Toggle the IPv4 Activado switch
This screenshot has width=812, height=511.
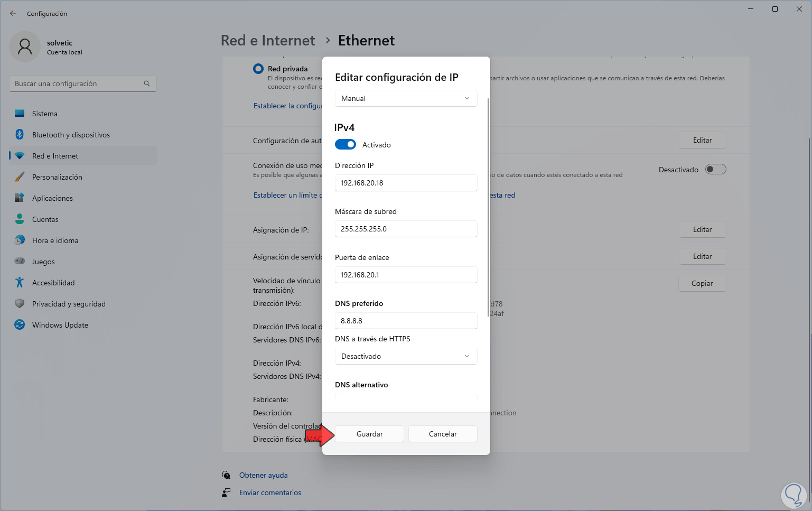[x=346, y=145]
